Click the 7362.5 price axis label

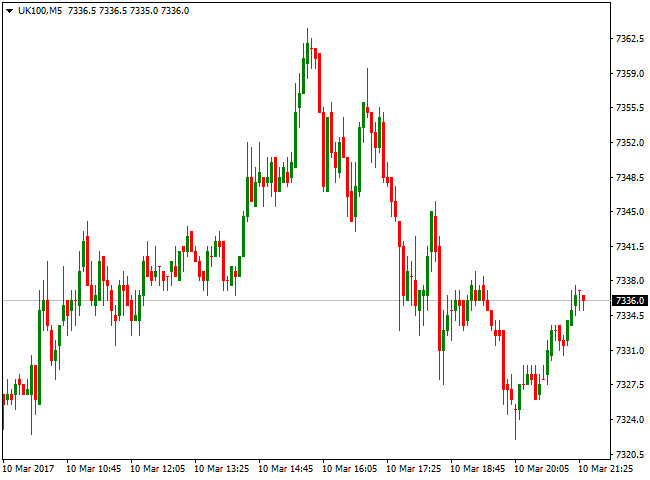(x=630, y=39)
